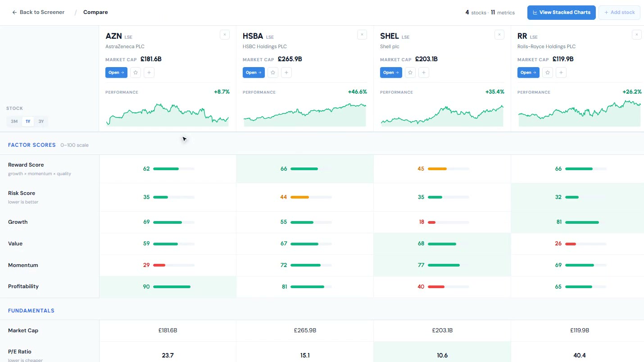This screenshot has height=362, width=644.
Task: Remove AZN from comparison with its X button
Action: pyautogui.click(x=225, y=35)
